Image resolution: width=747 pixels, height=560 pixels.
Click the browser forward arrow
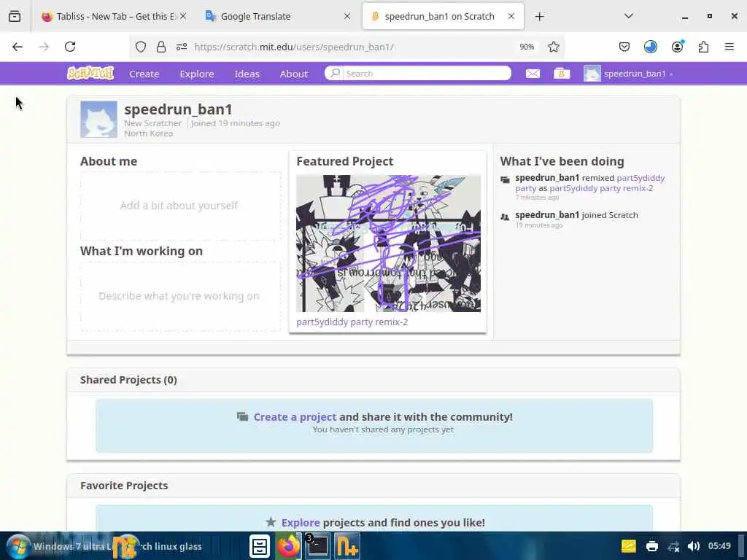pos(44,47)
